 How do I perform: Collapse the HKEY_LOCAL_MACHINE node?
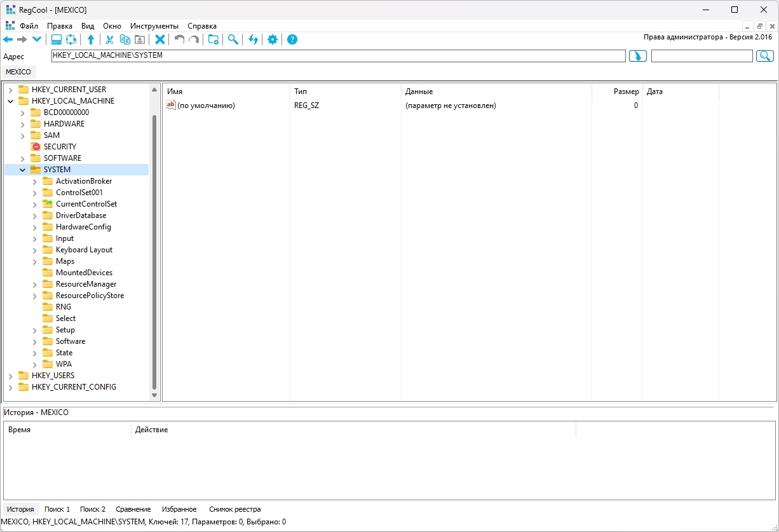(10, 101)
